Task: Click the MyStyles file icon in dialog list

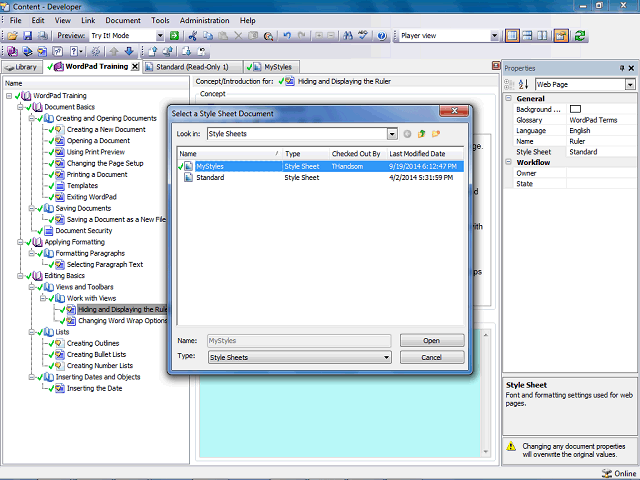Action: click(x=188, y=166)
